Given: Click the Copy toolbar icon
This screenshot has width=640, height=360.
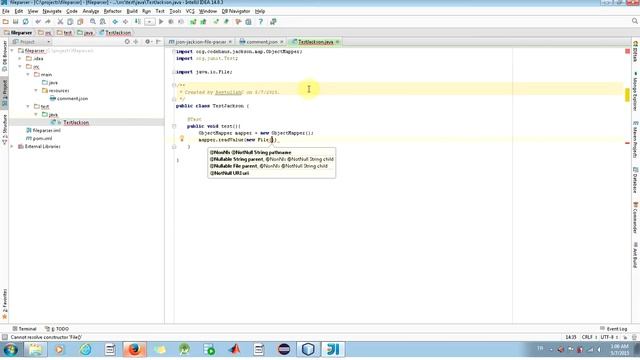Looking at the screenshot, I should (x=70, y=22).
